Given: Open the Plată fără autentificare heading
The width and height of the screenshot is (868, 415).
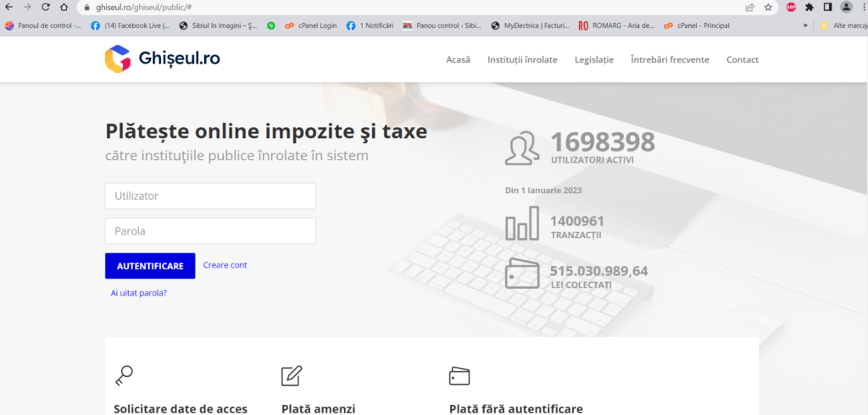Looking at the screenshot, I should 516,409.
